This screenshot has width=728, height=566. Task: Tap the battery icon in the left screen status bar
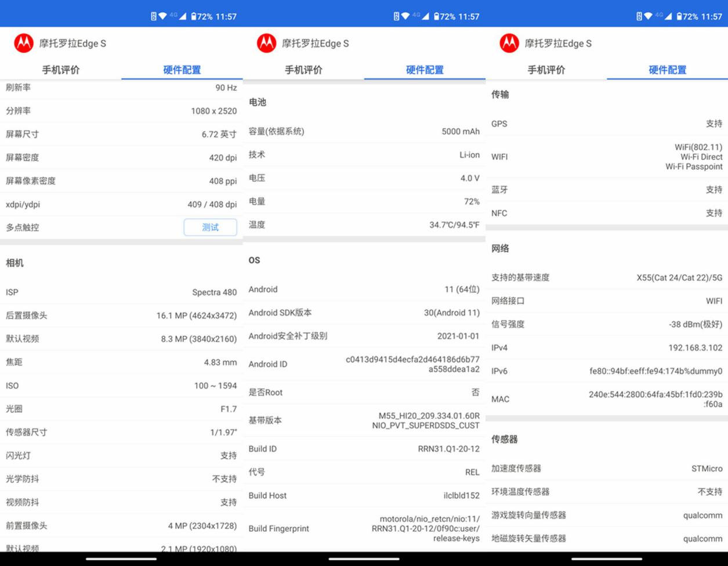coord(194,16)
